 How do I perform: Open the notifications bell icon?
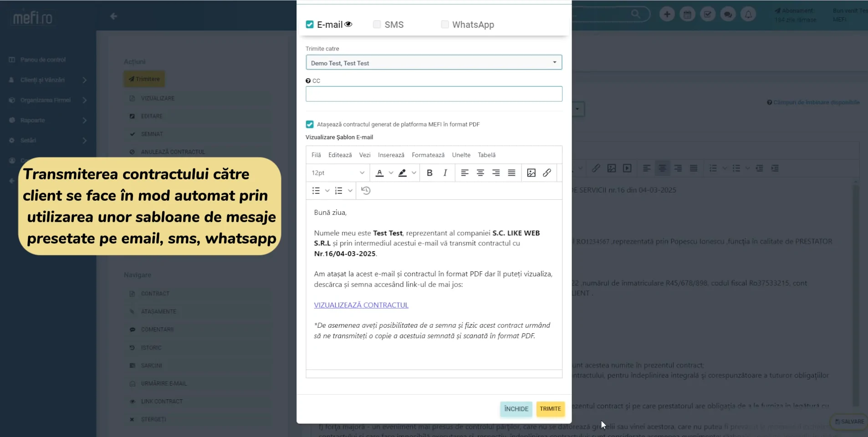748,14
